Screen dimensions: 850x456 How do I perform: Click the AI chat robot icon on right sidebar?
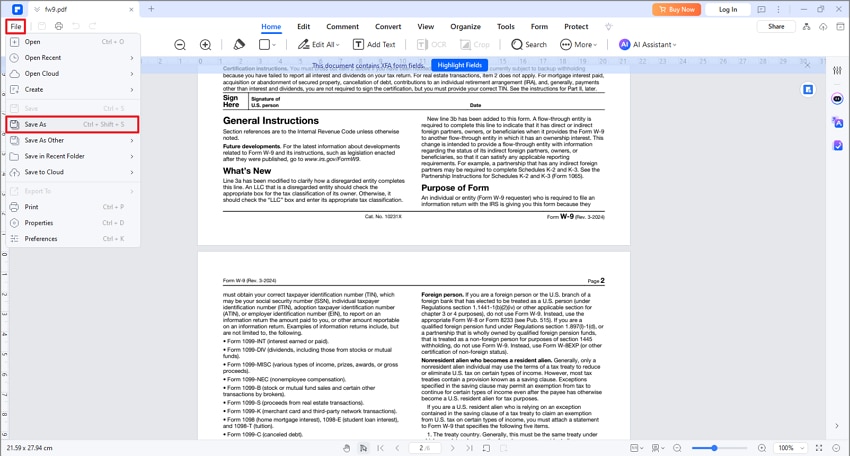click(x=838, y=99)
